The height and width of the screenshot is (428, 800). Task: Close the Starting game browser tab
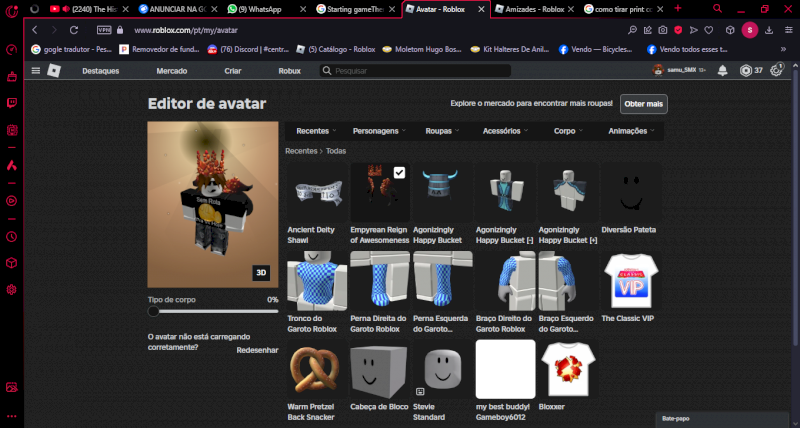pos(393,9)
